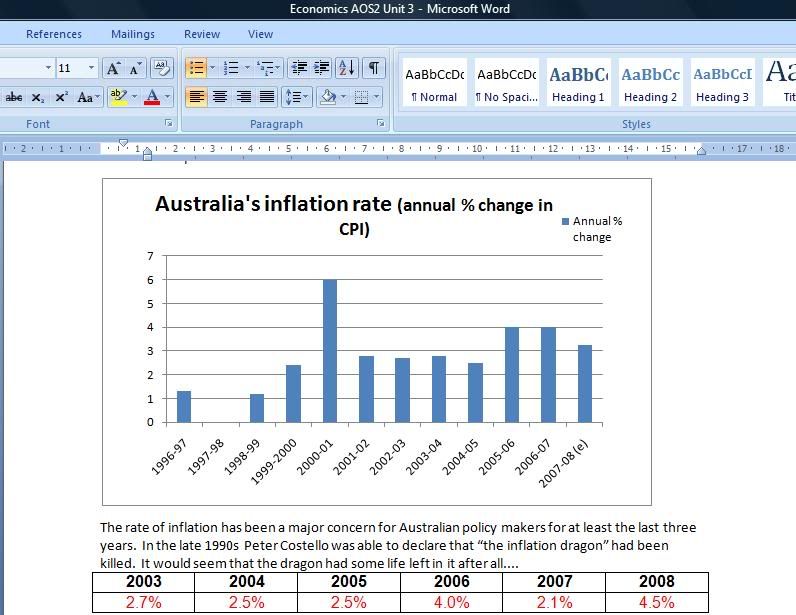Screen dimensions: 796x615
Task: Toggle show/hide paragraph marks
Action: coord(373,68)
